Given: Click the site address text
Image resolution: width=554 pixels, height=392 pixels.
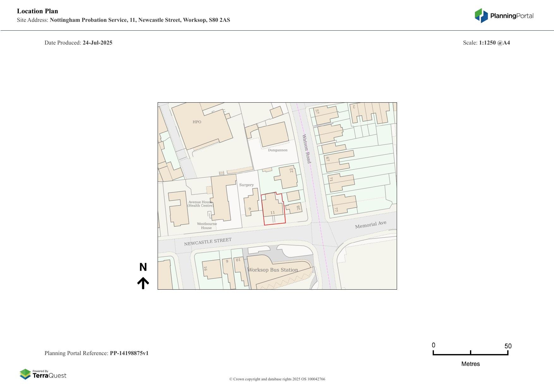Looking at the screenshot, I should (x=140, y=20).
